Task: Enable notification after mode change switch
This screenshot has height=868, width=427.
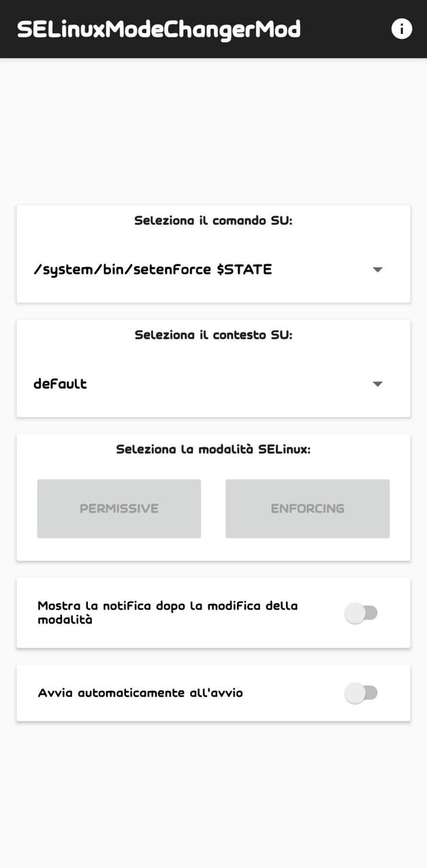Action: 361,613
